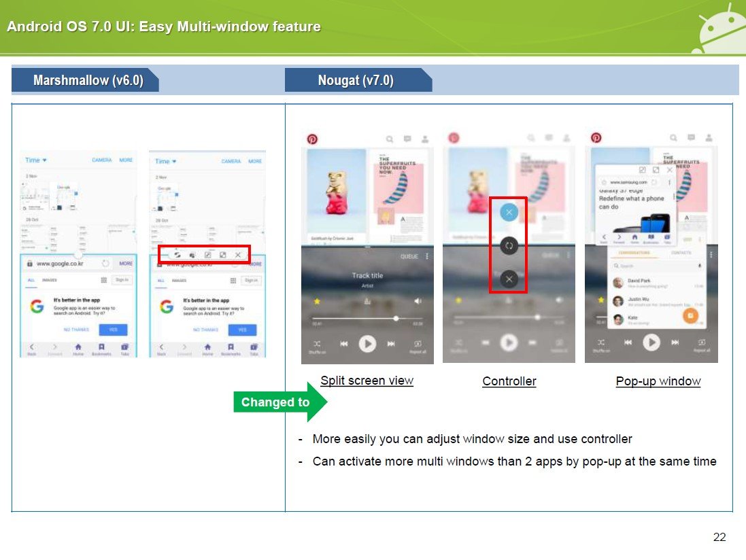This screenshot has height=560, width=746.
Task: Click the Pinterest logo in split screen view
Action: click(313, 139)
